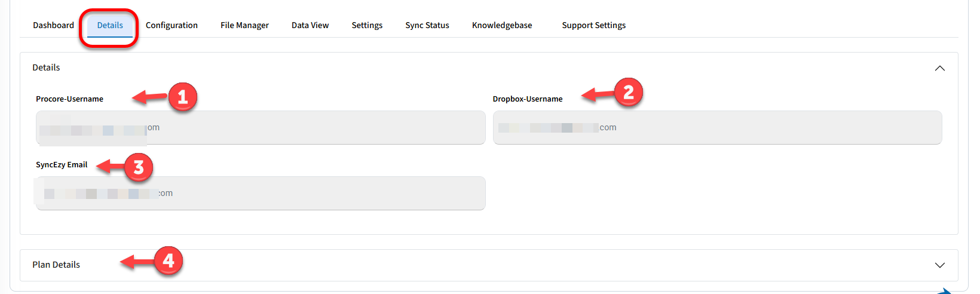Go to the Data View tab

tap(310, 25)
